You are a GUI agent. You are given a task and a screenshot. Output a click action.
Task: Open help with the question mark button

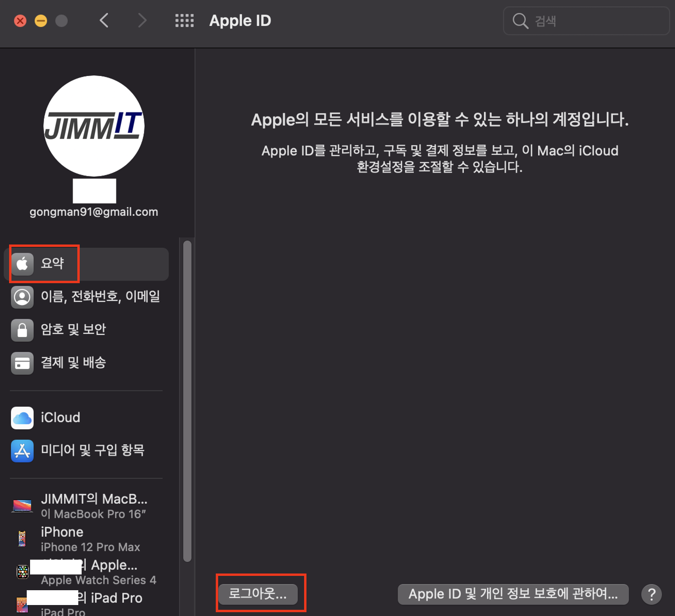pyautogui.click(x=652, y=595)
